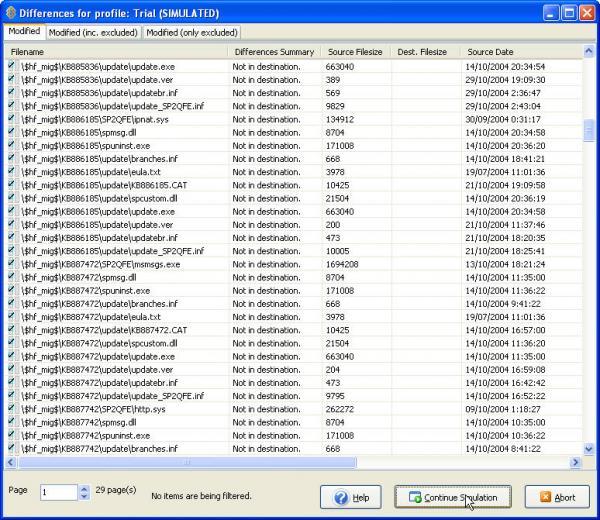Select the KB886185\update\update_SP2QFE.inf filename
This screenshot has height=520, width=600.
click(x=112, y=251)
